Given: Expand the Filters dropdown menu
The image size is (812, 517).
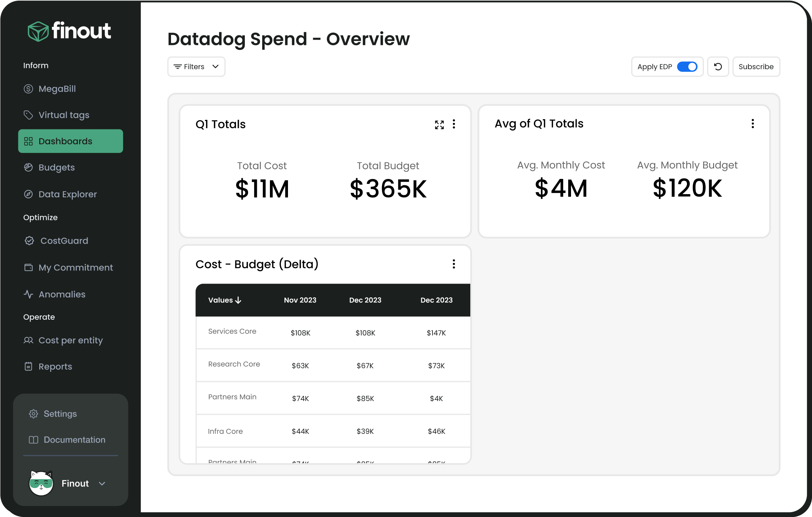Looking at the screenshot, I should coord(196,66).
